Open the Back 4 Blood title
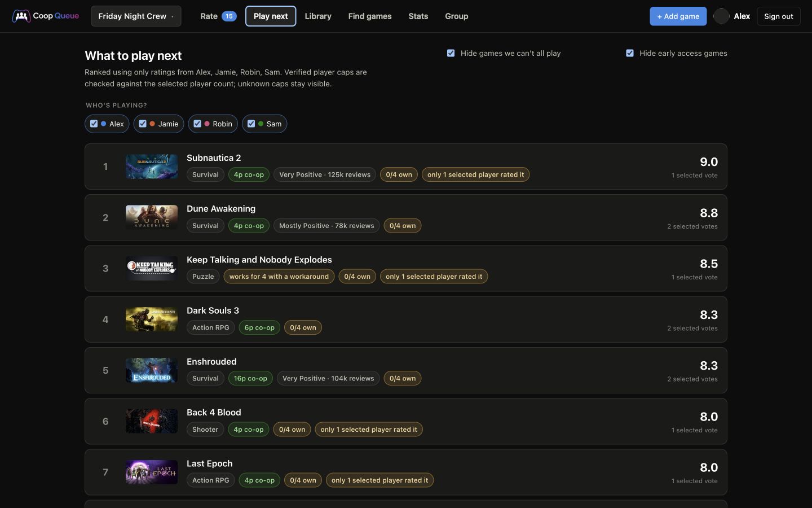812x508 pixels. (x=214, y=412)
